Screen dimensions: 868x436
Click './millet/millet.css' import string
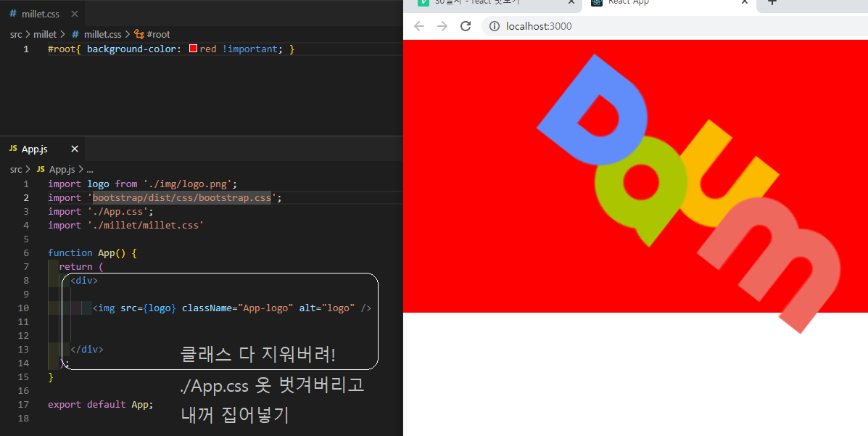pyautogui.click(x=146, y=226)
